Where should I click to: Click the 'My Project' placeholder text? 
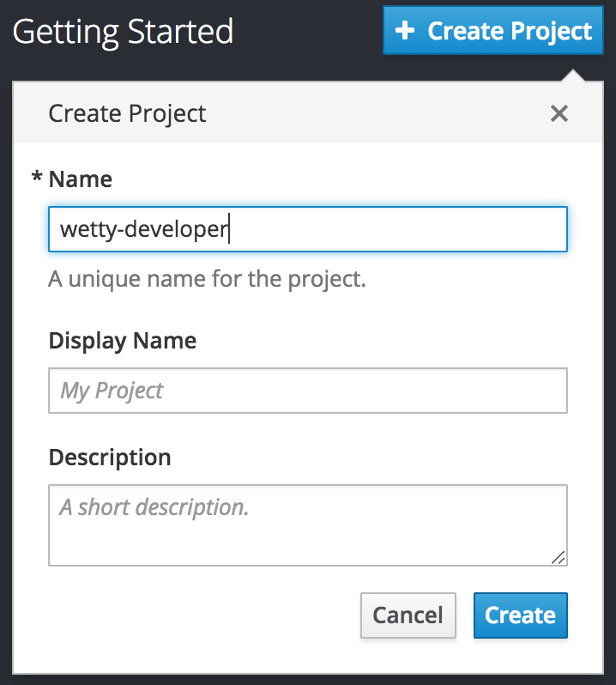(x=112, y=391)
